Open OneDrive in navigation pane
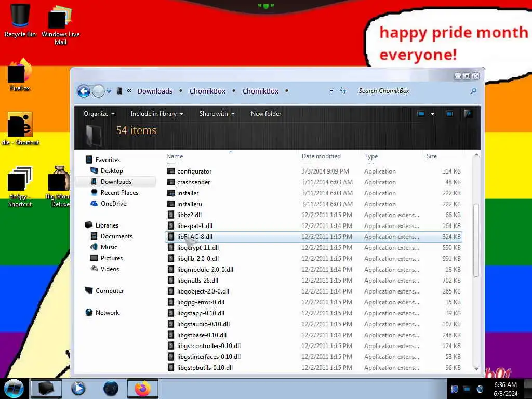 point(113,204)
